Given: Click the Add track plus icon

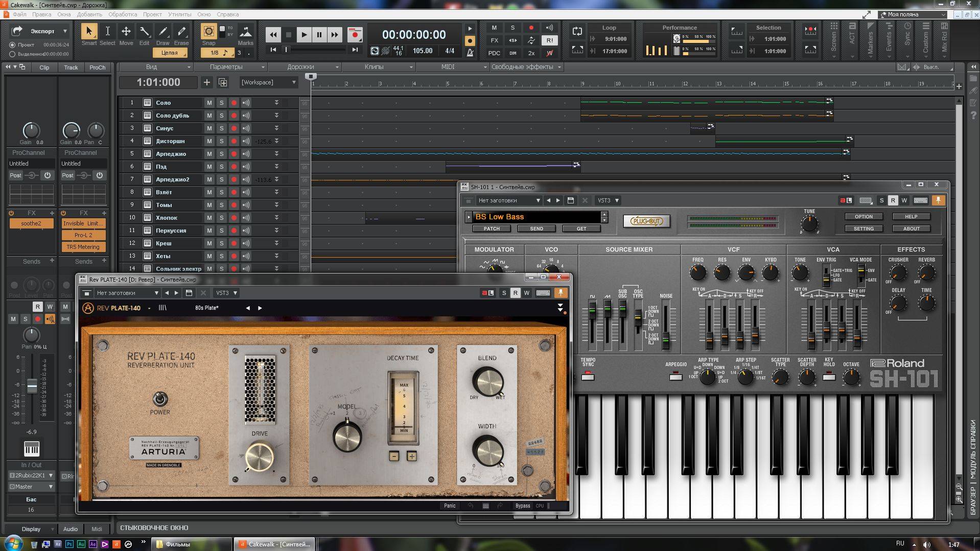Looking at the screenshot, I should click(207, 82).
